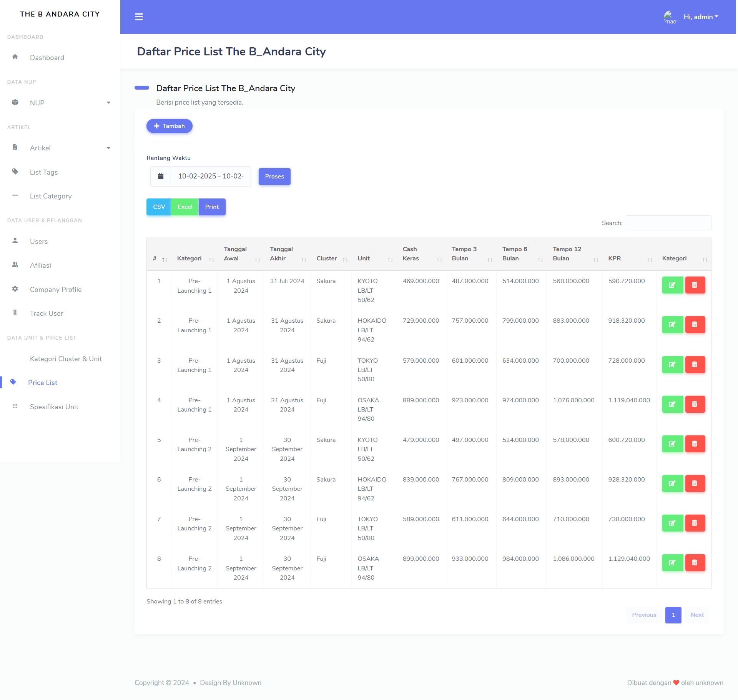Open Users via the person icon
This screenshot has width=738, height=700.
(x=15, y=241)
